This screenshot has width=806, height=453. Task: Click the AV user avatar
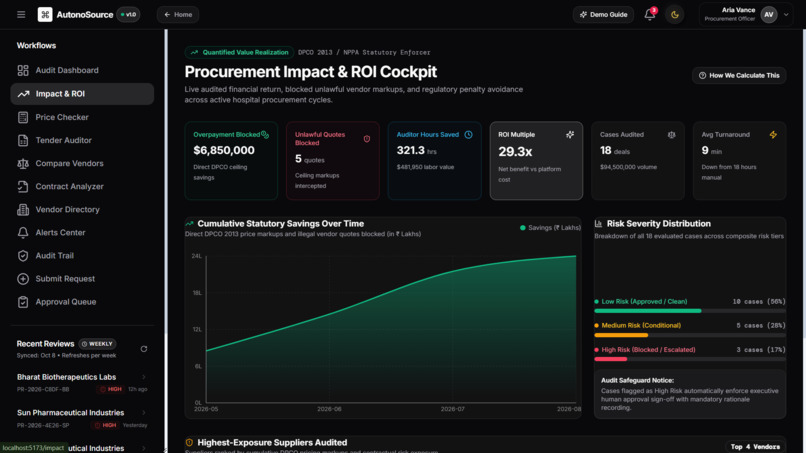(768, 14)
